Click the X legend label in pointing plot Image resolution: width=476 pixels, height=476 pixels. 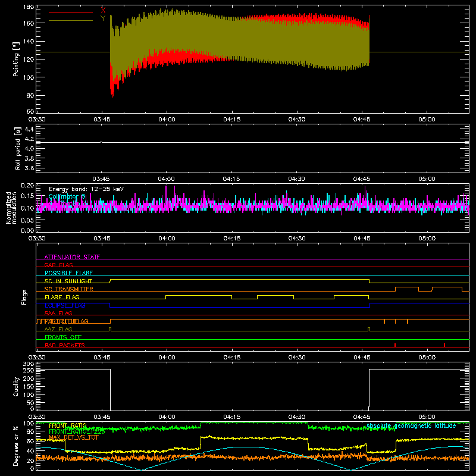(x=103, y=11)
